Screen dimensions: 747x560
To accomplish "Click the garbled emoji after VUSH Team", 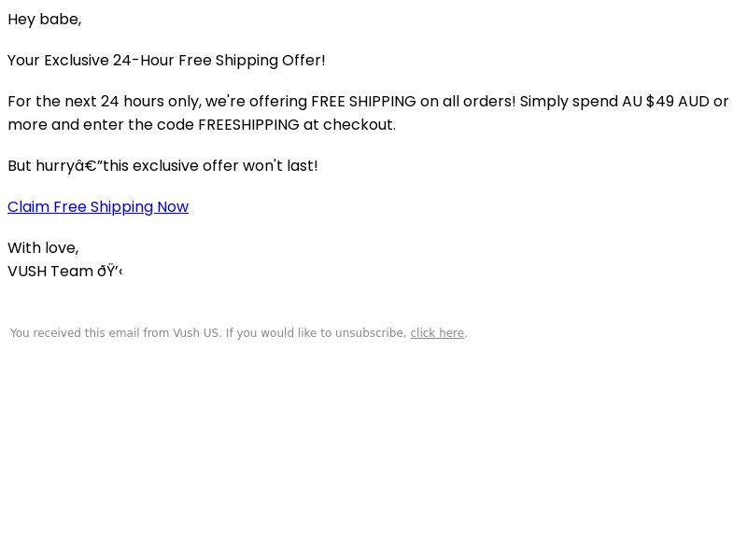I will pyautogui.click(x=110, y=271).
